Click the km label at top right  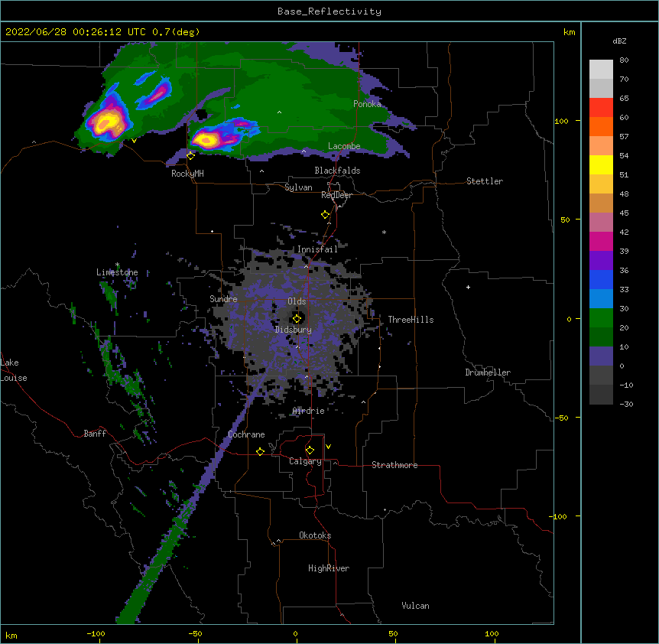570,32
